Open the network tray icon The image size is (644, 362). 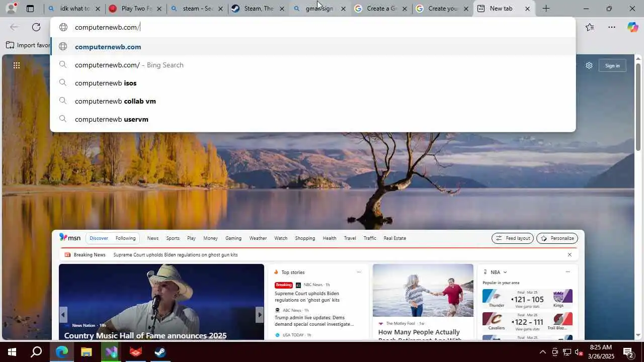pyautogui.click(x=567, y=352)
